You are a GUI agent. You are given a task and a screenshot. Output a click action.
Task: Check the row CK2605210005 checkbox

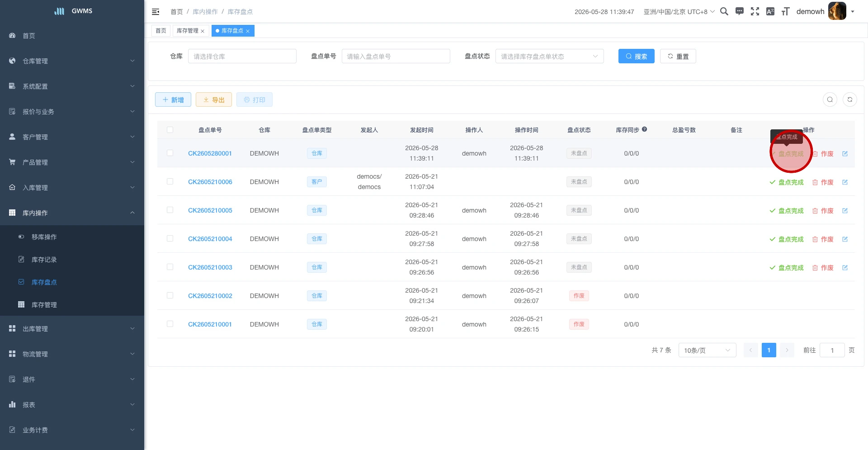pos(170,210)
